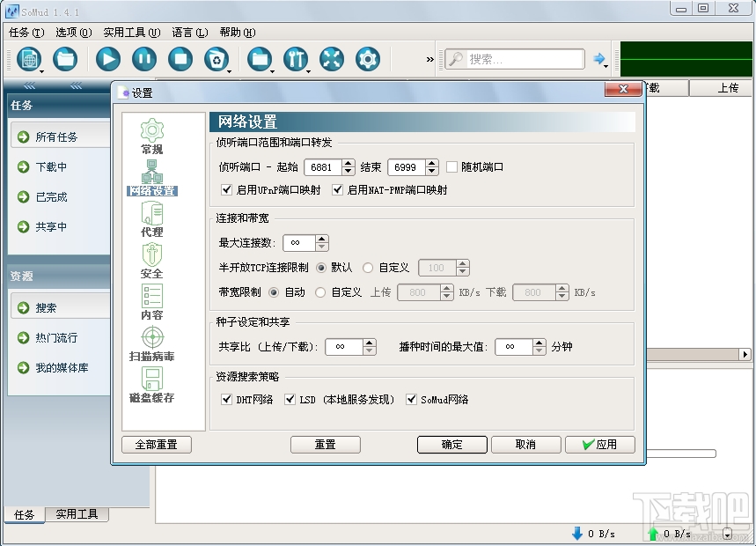Select 自定义 bandwidth limit option
Viewport: 756px width, 546px height.
point(320,292)
